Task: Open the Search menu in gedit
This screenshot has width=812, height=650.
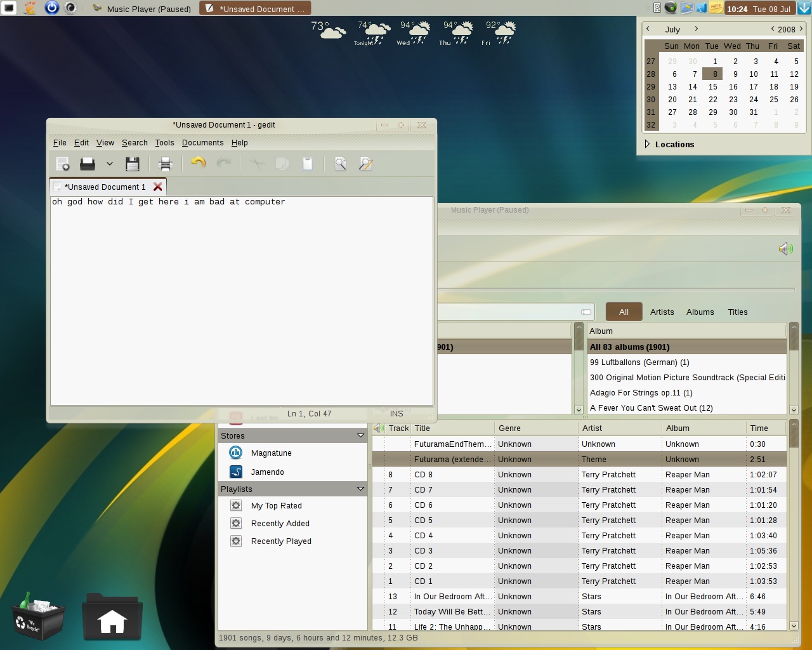Action: click(134, 143)
